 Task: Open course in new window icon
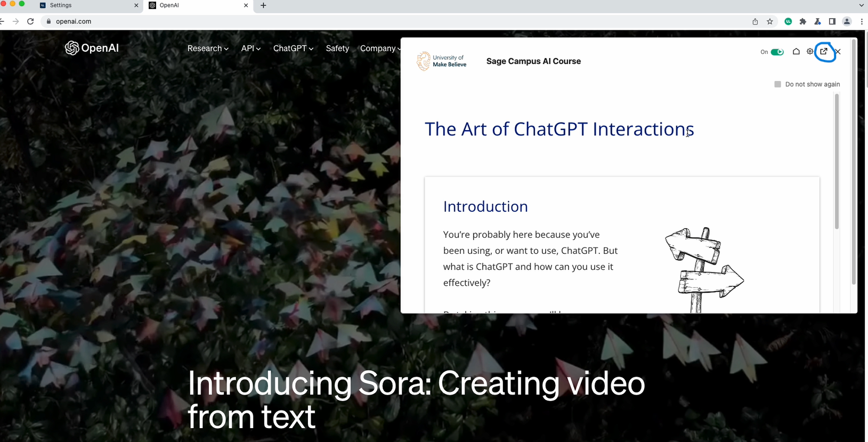[824, 52]
